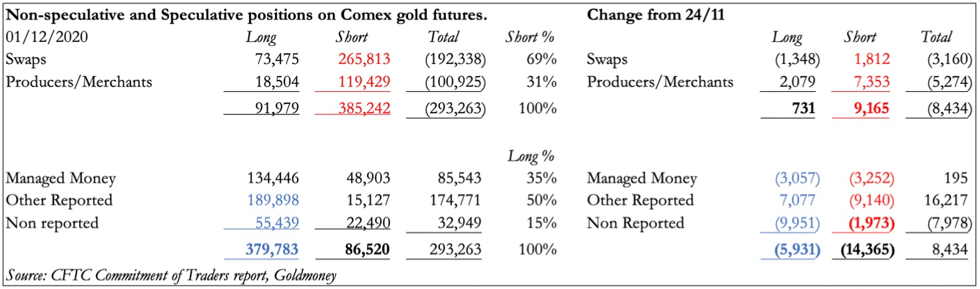Click the red short subtotal 385,242
This screenshot has height=289, width=980.
363,108
